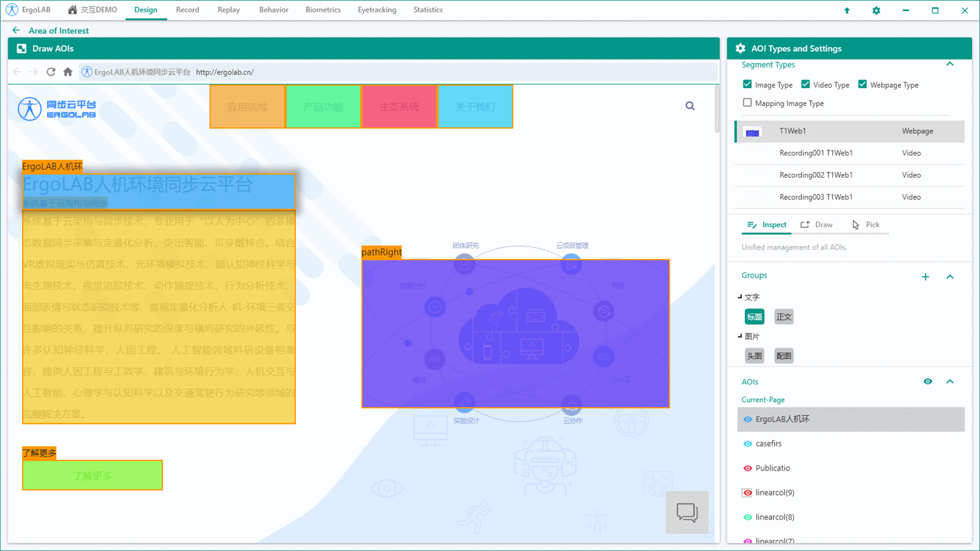
Task: Reload the embedded browser page
Action: [x=51, y=72]
